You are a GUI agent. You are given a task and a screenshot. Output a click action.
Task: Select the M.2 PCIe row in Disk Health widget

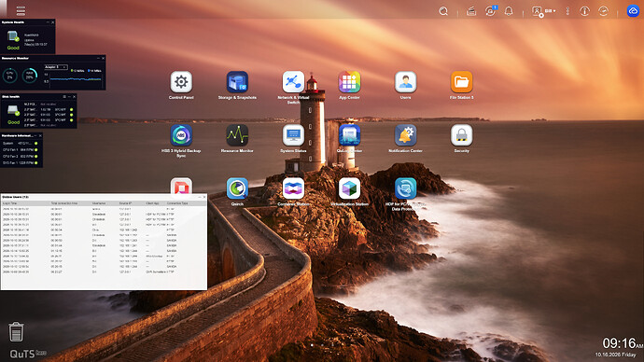pos(49,104)
